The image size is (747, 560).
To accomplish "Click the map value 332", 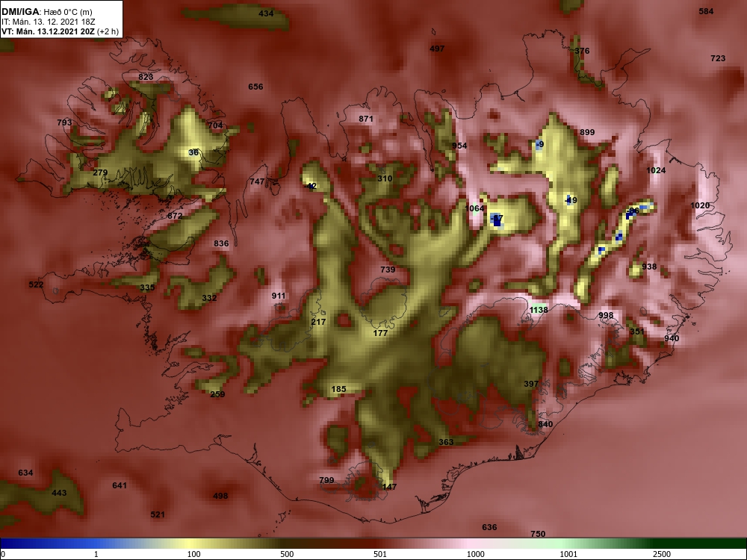I will tap(209, 299).
